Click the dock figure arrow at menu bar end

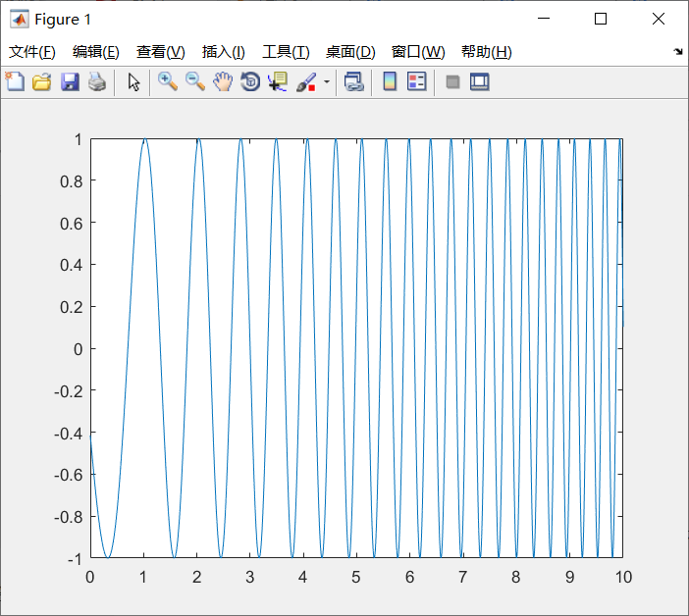click(x=678, y=52)
